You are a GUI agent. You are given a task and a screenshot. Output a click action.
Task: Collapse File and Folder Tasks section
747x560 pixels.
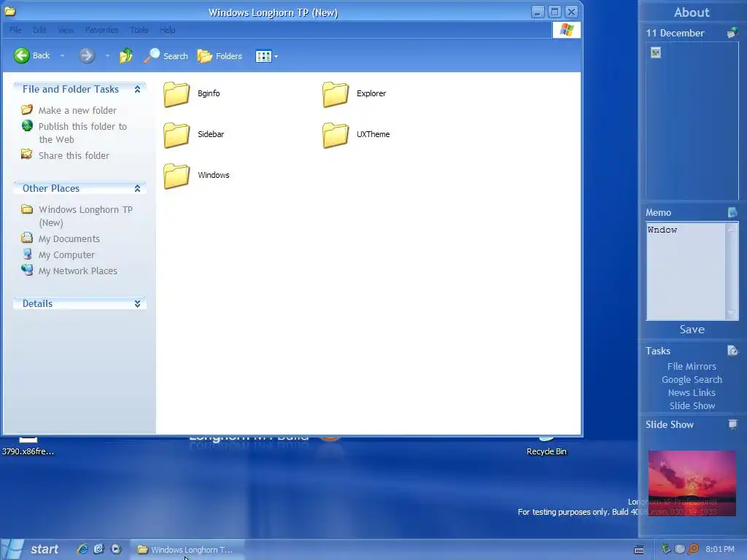tap(137, 89)
